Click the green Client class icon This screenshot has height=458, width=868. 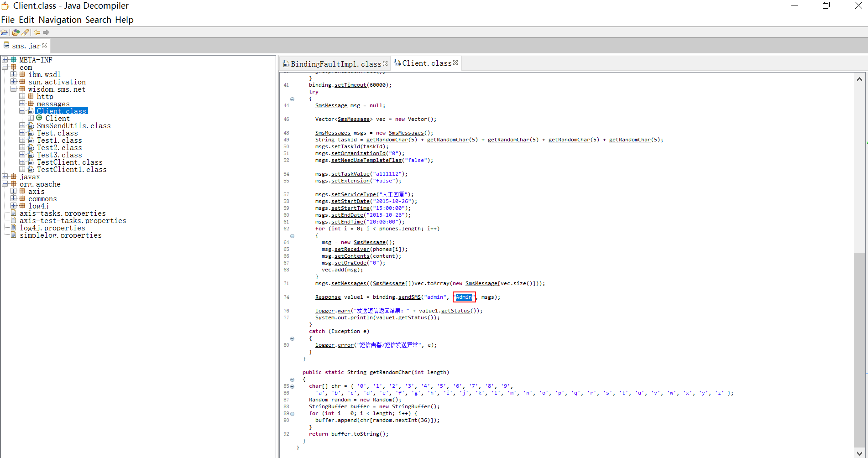[x=39, y=118]
